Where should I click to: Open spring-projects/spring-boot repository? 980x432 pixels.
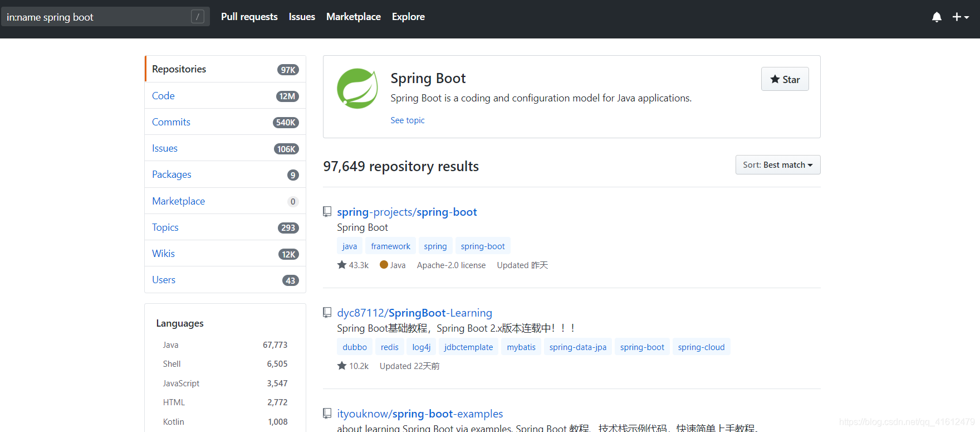click(406, 212)
